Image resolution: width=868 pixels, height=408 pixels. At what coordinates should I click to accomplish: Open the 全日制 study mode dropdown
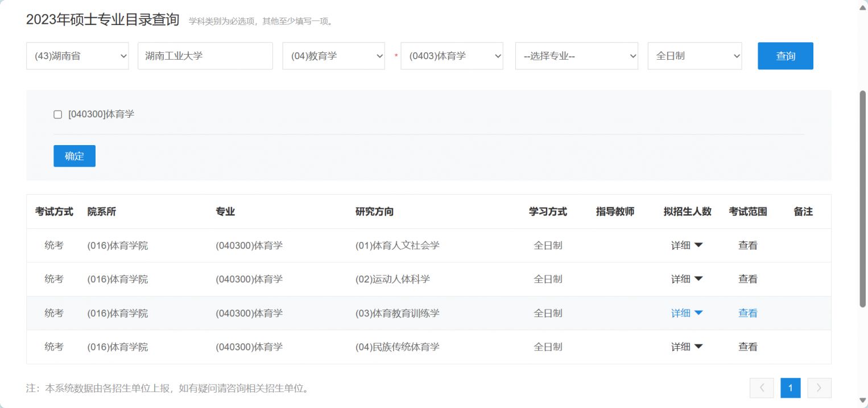coord(695,56)
